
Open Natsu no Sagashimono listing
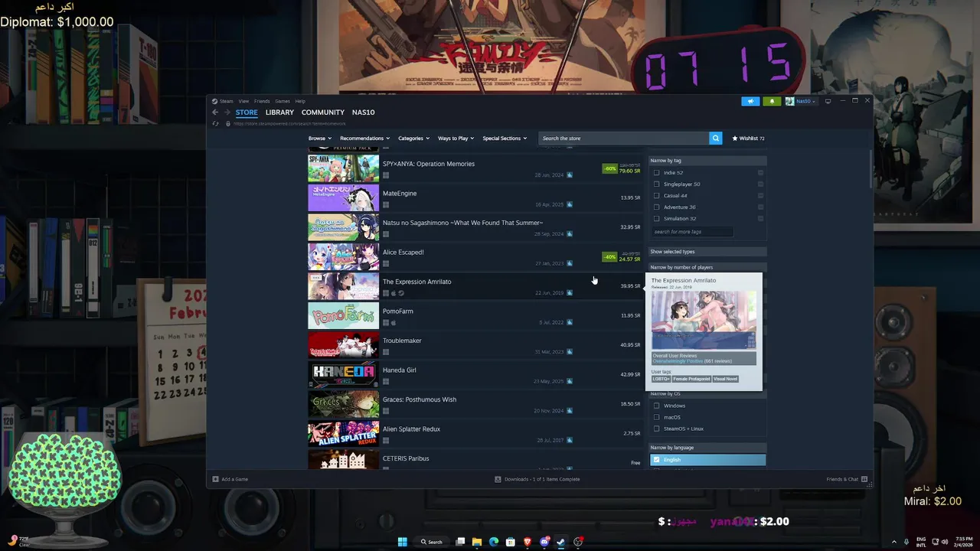(x=475, y=227)
